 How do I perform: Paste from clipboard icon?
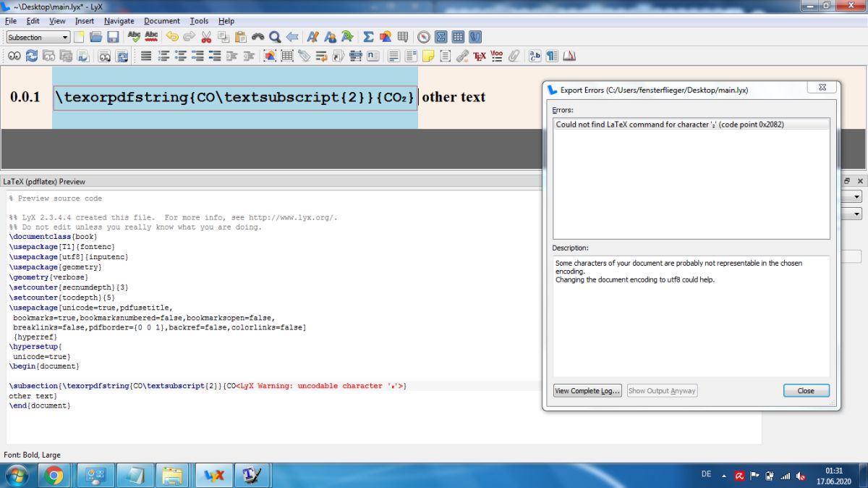pyautogui.click(x=241, y=37)
